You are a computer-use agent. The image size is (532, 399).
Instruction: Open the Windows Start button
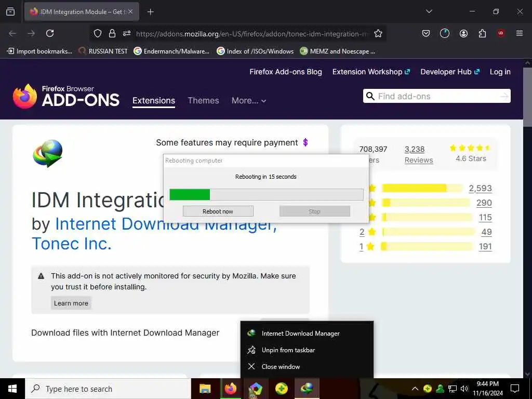click(12, 389)
